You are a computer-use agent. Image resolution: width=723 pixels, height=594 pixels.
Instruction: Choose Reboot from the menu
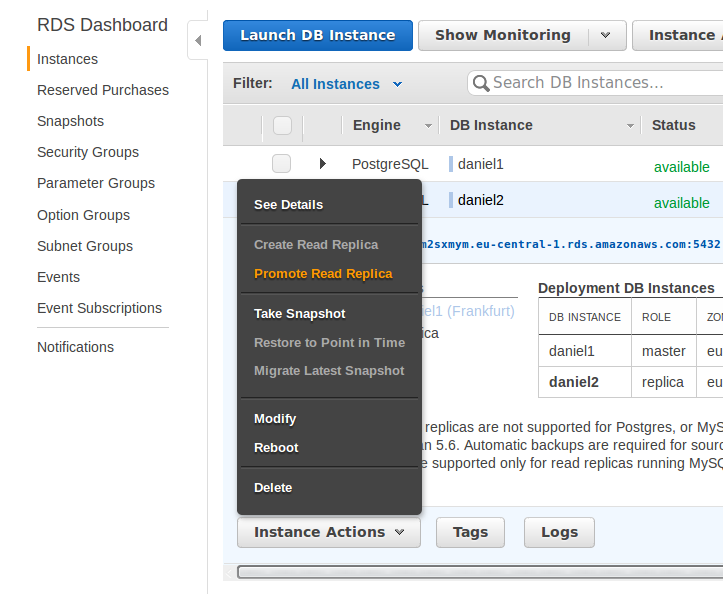tap(276, 447)
